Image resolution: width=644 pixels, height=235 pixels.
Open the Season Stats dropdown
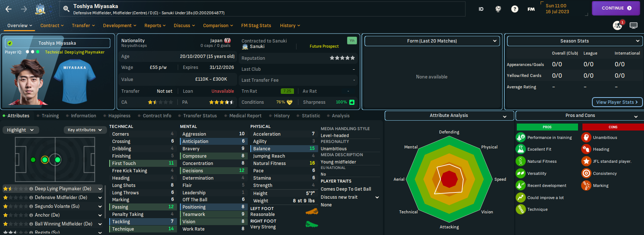tap(574, 41)
